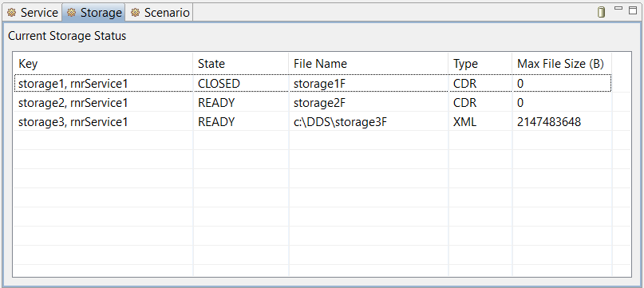644x288 pixels.
Task: Click the Current Storage Status label
Action: [x=67, y=36]
